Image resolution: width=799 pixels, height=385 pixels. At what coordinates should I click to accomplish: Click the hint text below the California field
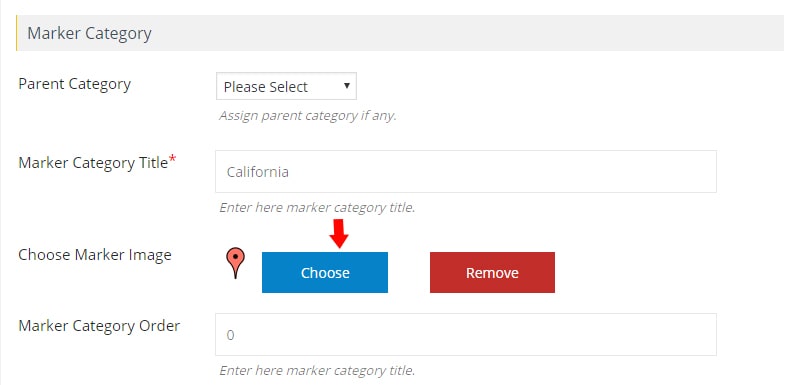coord(317,208)
